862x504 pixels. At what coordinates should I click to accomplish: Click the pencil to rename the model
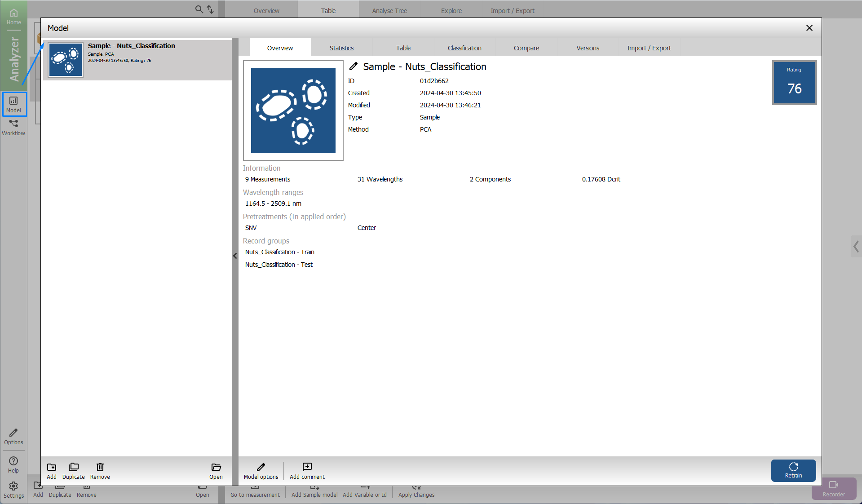[x=354, y=66]
